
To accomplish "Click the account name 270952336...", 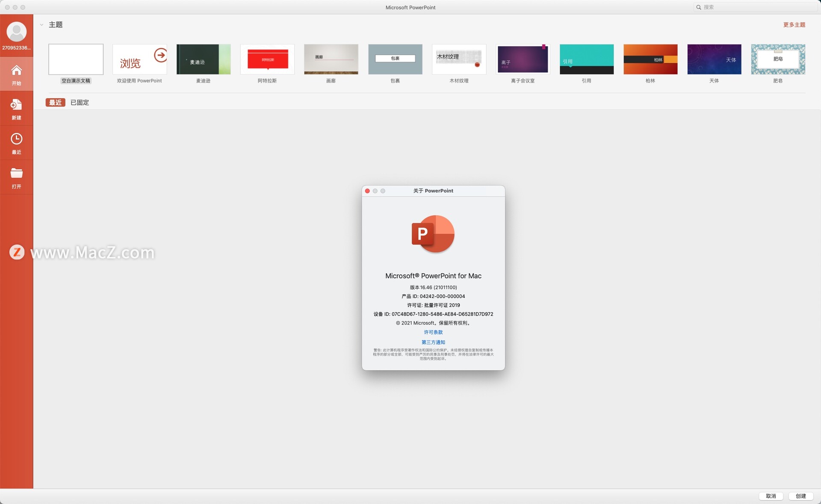I will (x=16, y=48).
